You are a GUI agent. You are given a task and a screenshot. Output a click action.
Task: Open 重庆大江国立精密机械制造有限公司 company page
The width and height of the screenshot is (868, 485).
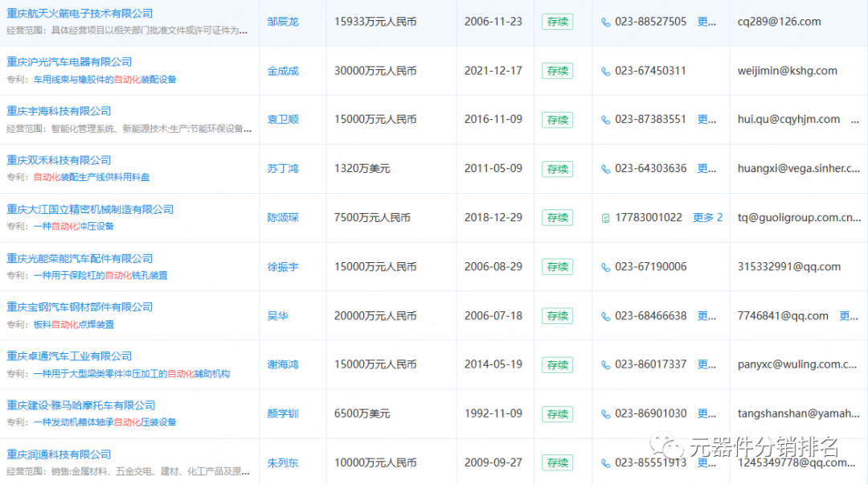pyautogui.click(x=90, y=209)
